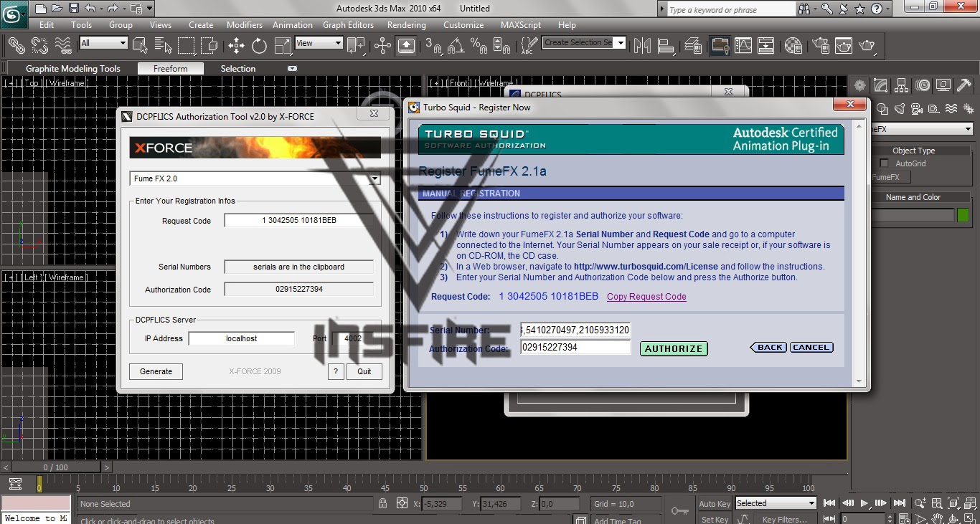
Task: Open Edit Named Selection Sets
Action: pos(528,46)
